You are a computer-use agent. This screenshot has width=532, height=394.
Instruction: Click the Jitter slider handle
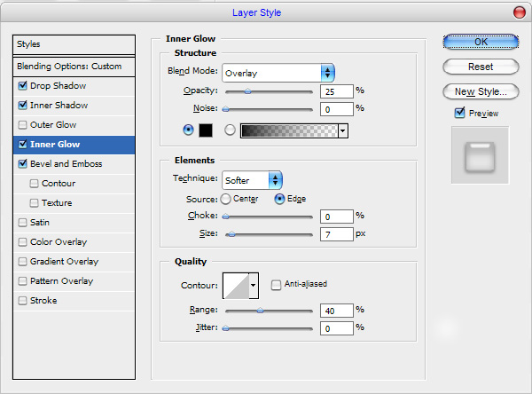pyautogui.click(x=225, y=328)
